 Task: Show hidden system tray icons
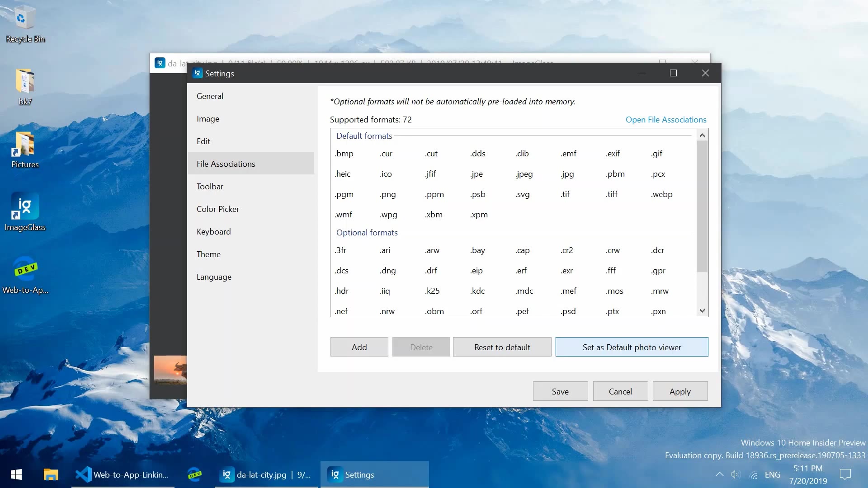point(719,474)
